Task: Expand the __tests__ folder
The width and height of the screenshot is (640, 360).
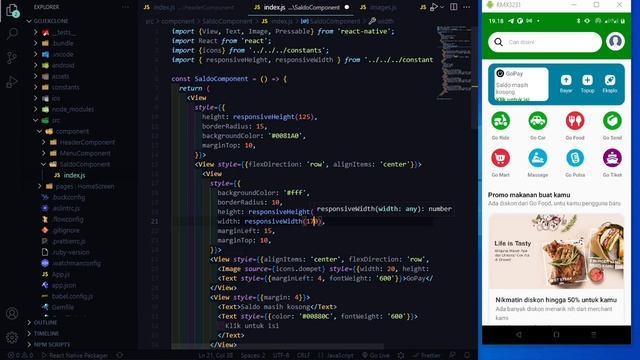Action: pos(64,32)
